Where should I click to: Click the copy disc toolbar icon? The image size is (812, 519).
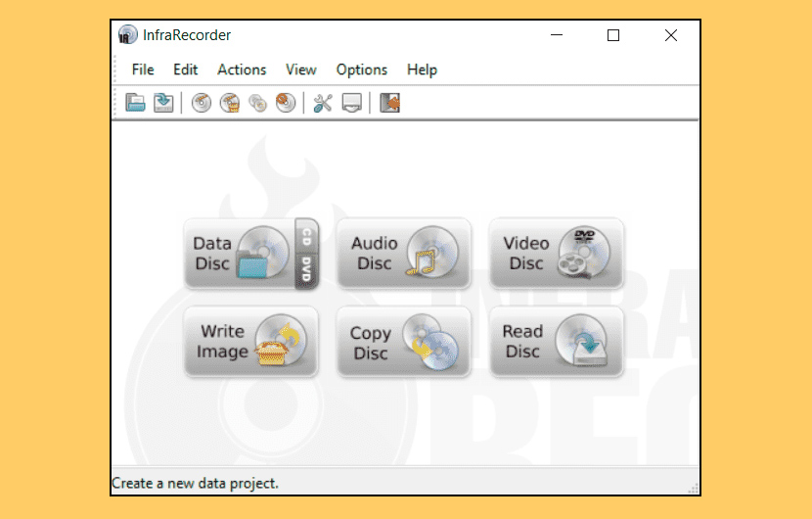point(257,103)
